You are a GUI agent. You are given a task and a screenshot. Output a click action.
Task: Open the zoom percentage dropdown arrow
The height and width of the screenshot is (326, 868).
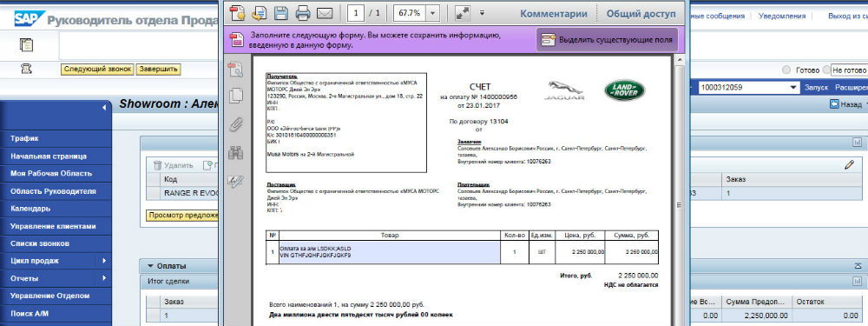[433, 13]
